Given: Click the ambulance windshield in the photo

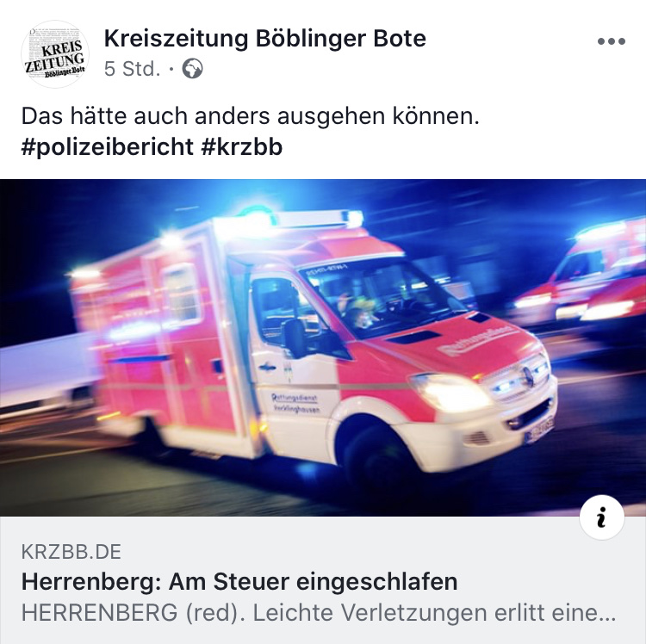Looking at the screenshot, I should click(x=382, y=295).
